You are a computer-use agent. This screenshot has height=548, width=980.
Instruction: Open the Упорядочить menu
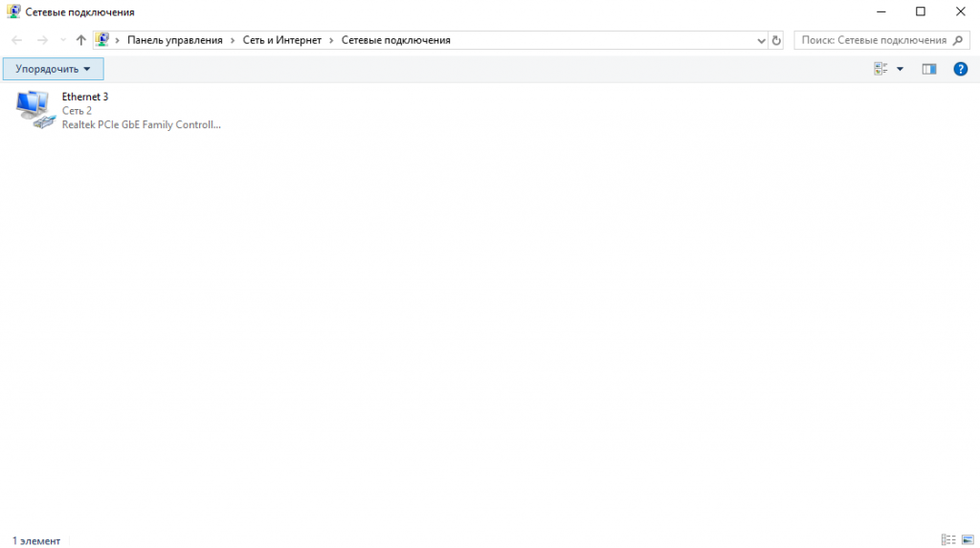(54, 69)
